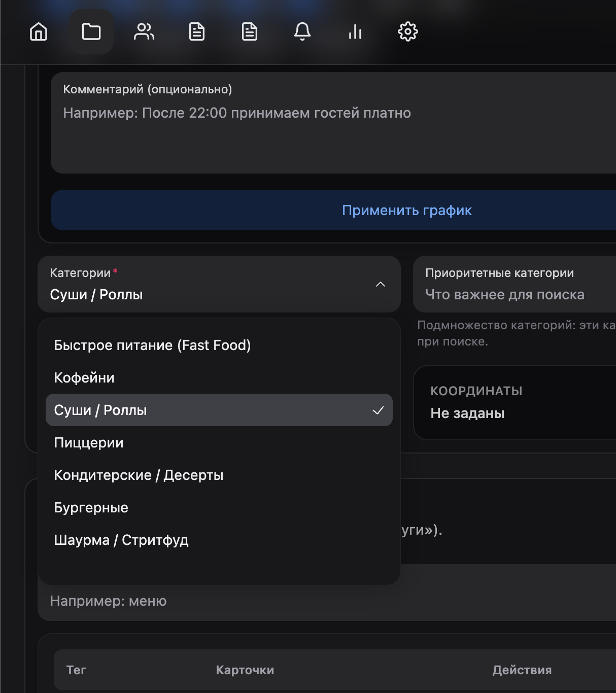Open the Home section icon

coord(38,31)
